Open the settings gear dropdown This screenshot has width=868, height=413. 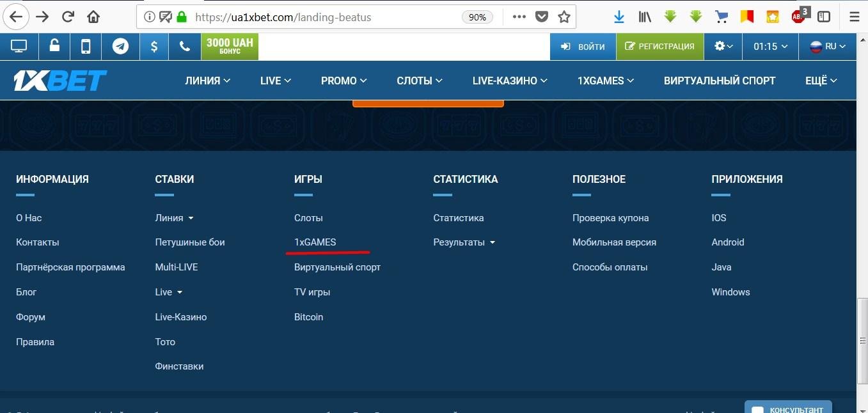coord(723,47)
